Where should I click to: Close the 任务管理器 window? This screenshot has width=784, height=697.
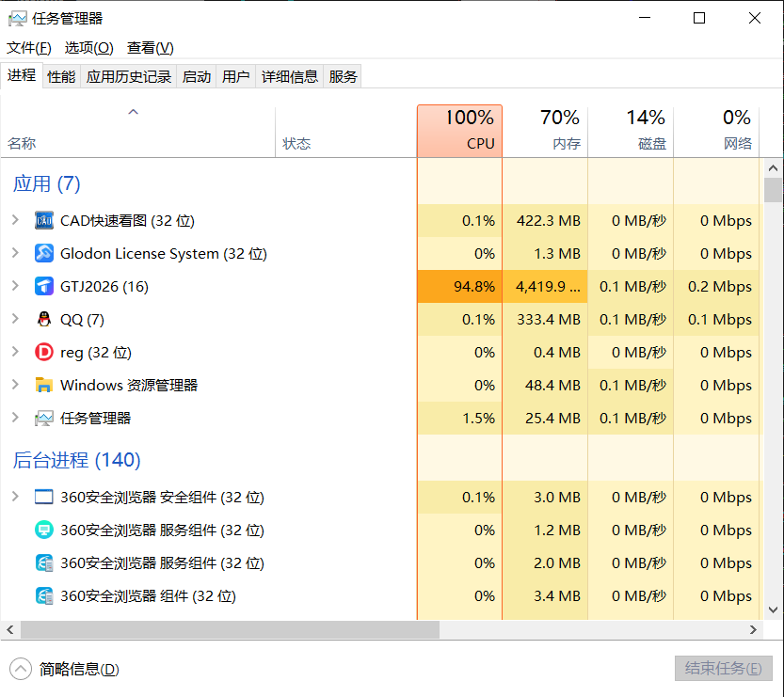pos(755,18)
